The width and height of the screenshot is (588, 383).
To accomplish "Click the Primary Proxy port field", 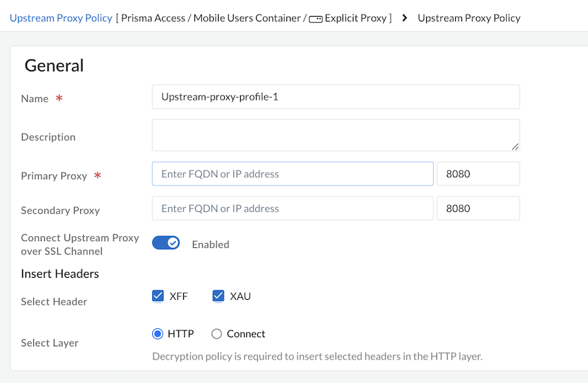I will (478, 174).
